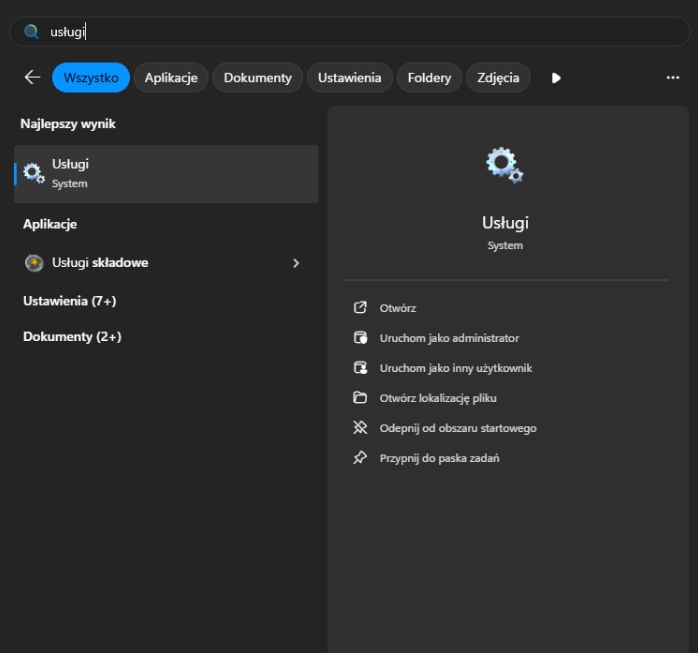698x653 pixels.
Task: Choose Uruchom jako inny użytkownik
Action: click(455, 368)
